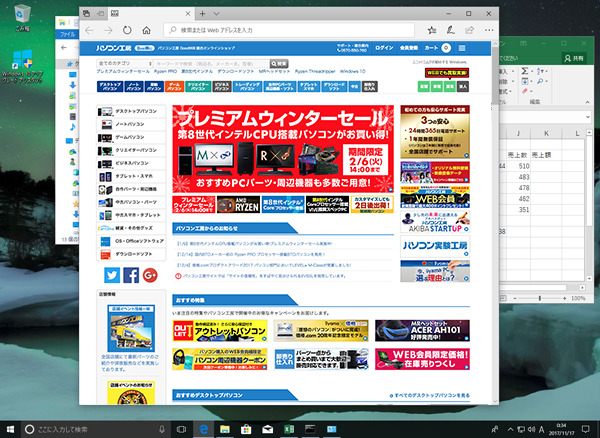Open Microsoft Store from the taskbar
This screenshot has width=600, height=438.
point(246,429)
